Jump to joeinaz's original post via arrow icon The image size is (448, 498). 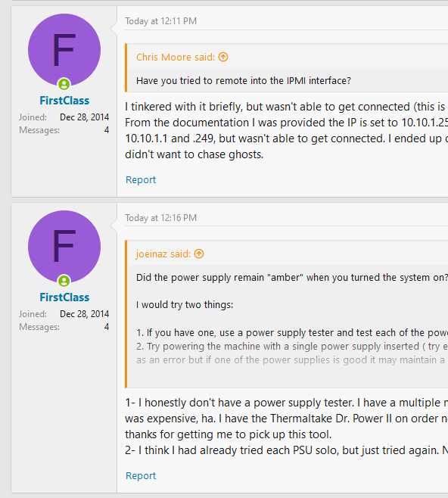(x=199, y=254)
